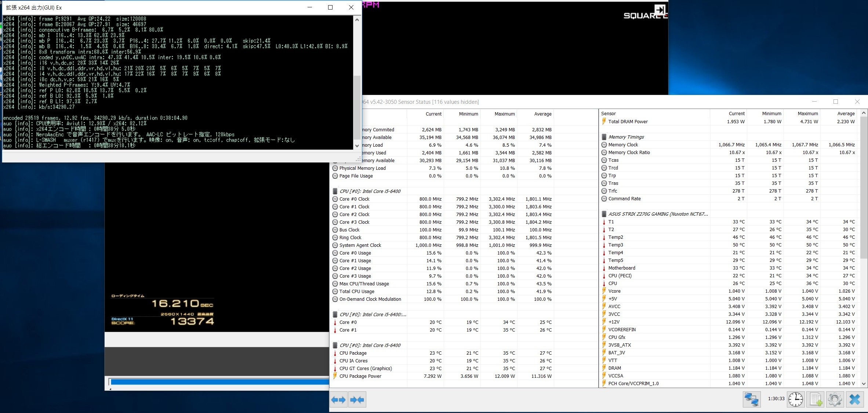Click the chip icon beside Memory Timings header
Image resolution: width=868 pixels, height=413 pixels.
pos(604,137)
